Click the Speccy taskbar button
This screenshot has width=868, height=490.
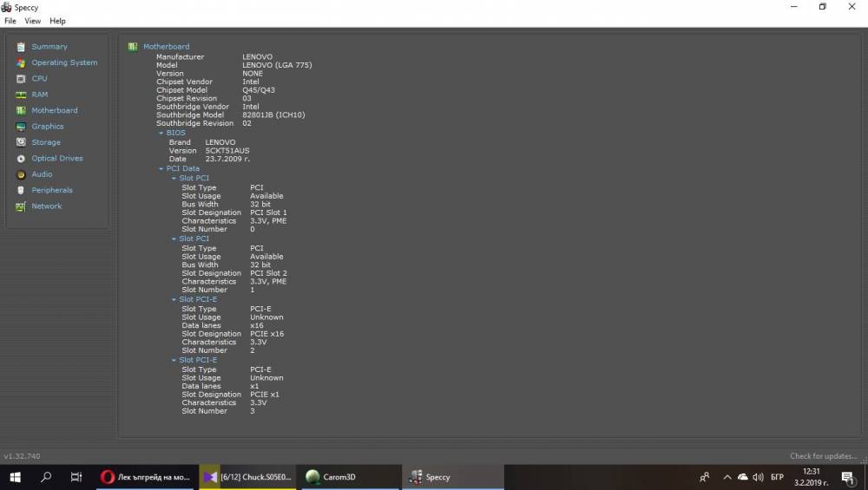click(x=453, y=477)
